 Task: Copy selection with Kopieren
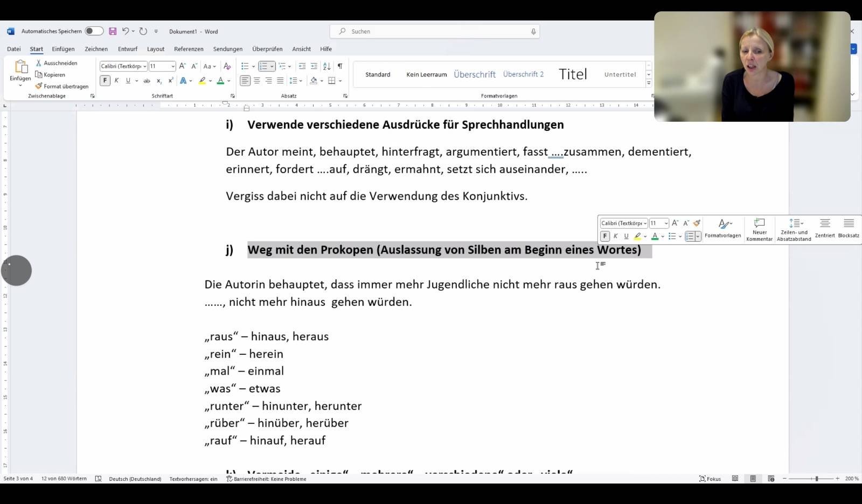click(x=50, y=75)
